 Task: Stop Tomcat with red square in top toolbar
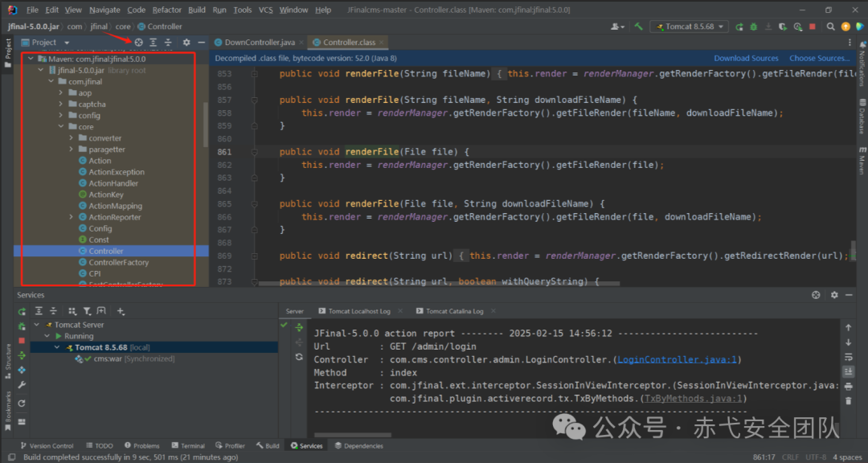(813, 26)
